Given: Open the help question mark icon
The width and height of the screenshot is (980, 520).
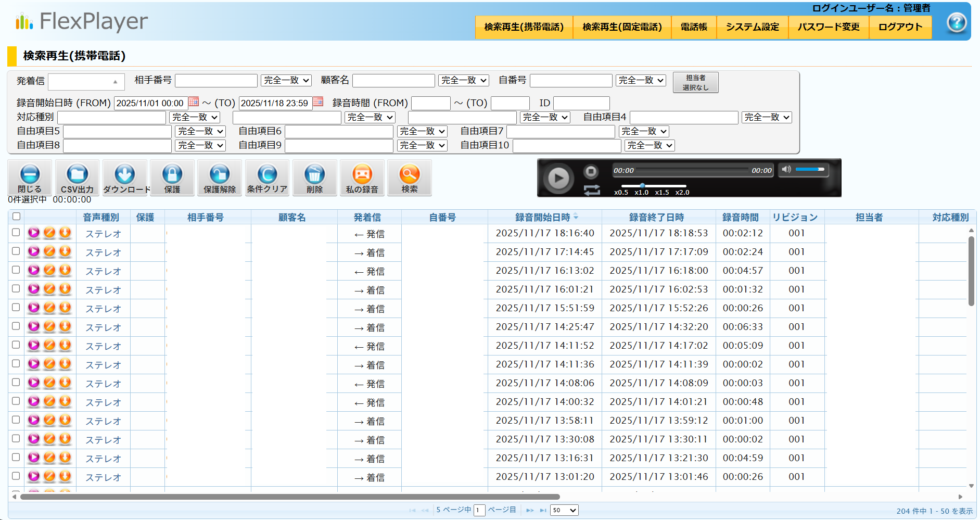Looking at the screenshot, I should 956,23.
